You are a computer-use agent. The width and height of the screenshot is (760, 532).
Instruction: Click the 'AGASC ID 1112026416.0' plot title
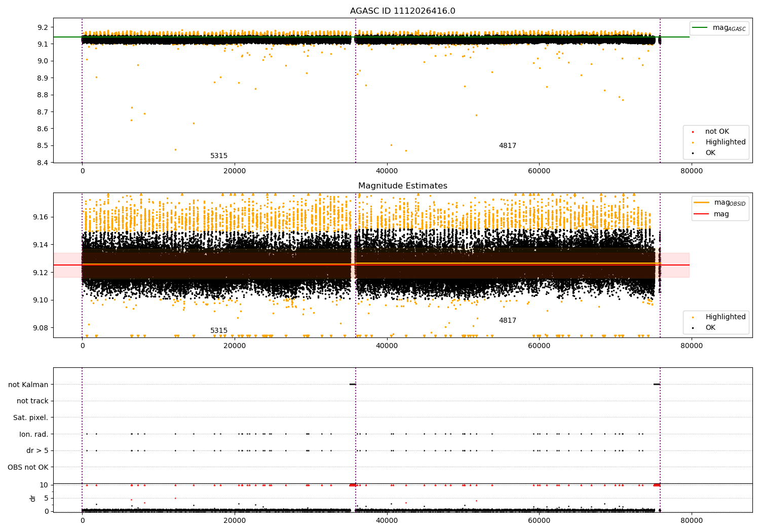tap(403, 11)
